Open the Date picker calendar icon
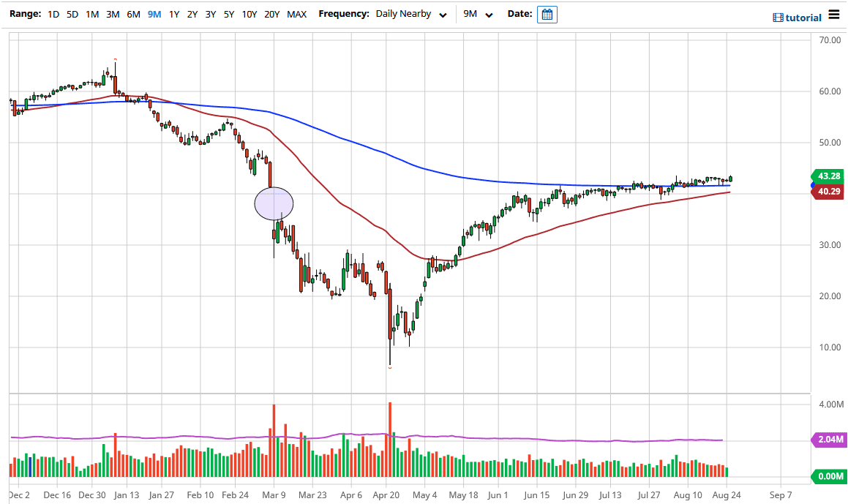Image resolution: width=848 pixels, height=504 pixels. click(x=547, y=14)
